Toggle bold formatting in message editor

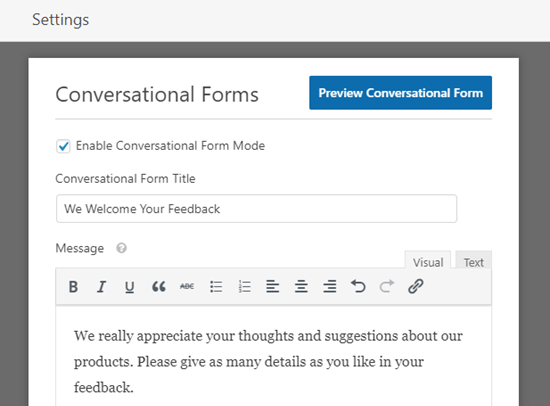point(73,287)
